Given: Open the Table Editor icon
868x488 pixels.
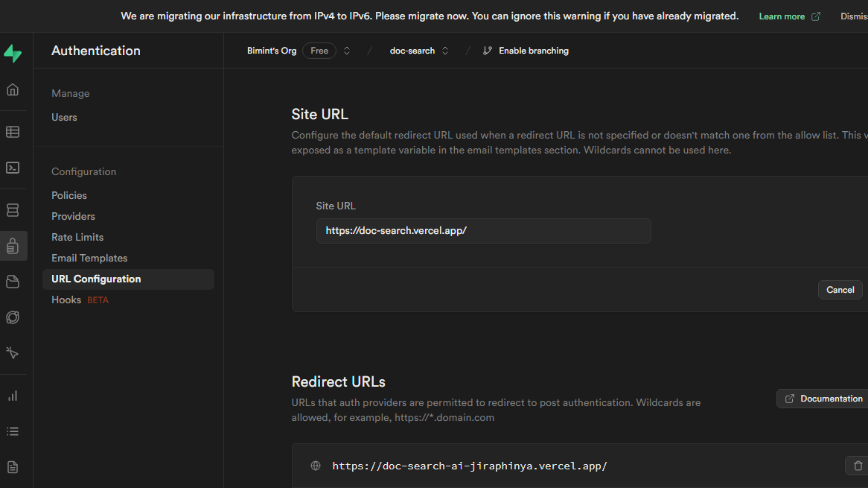Looking at the screenshot, I should tap(13, 132).
